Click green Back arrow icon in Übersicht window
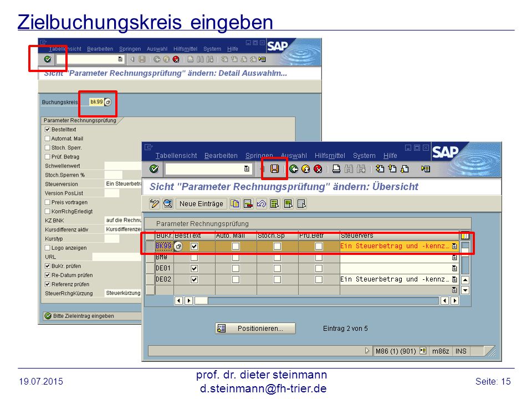This screenshot has width=532, height=399. pos(294,168)
